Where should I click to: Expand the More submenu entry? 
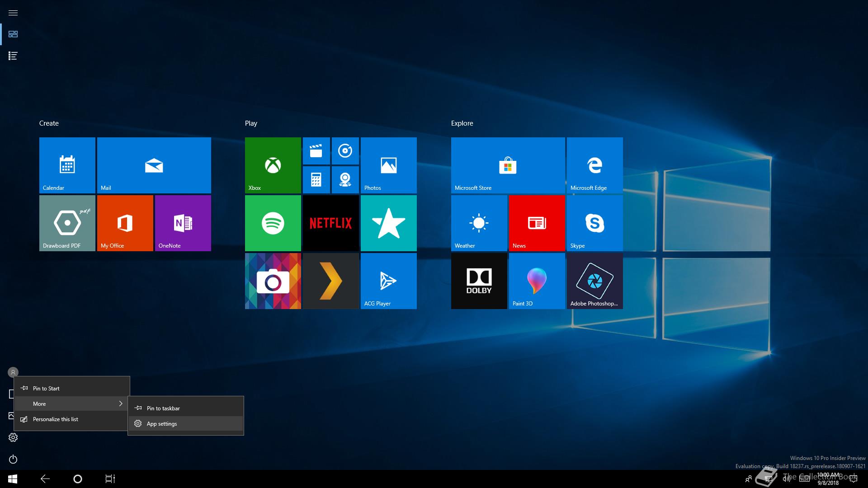pos(72,404)
